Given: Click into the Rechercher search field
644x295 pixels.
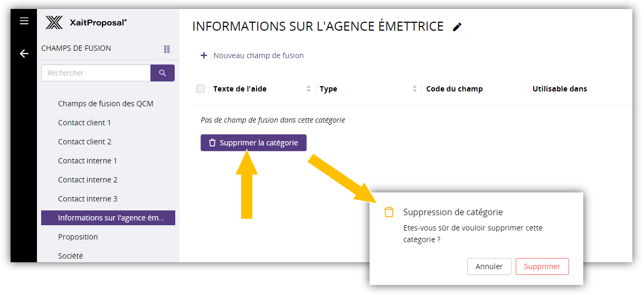Looking at the screenshot, I should [x=96, y=73].
